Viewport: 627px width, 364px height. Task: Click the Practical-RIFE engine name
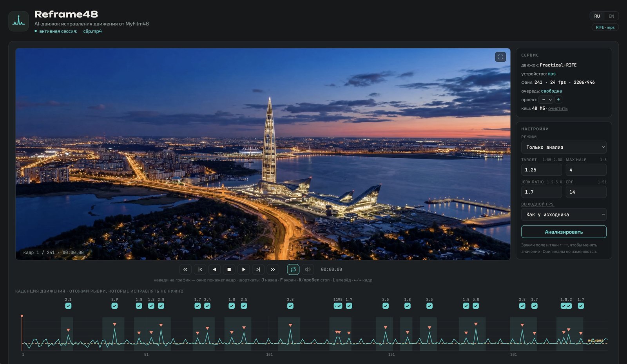click(x=558, y=65)
